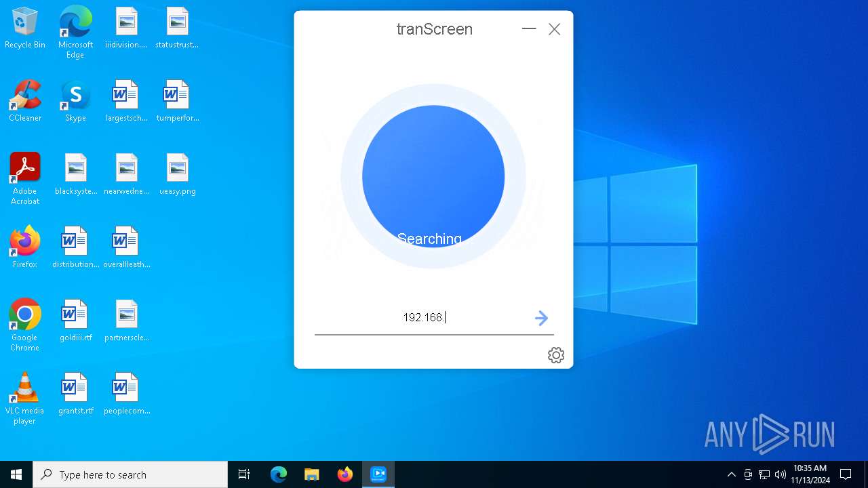Open Recycle Bin desktop icon
This screenshot has width=868, height=488.
click(x=25, y=28)
